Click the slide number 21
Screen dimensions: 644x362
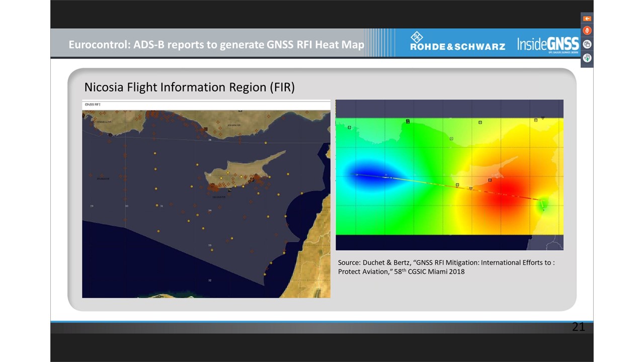point(578,327)
